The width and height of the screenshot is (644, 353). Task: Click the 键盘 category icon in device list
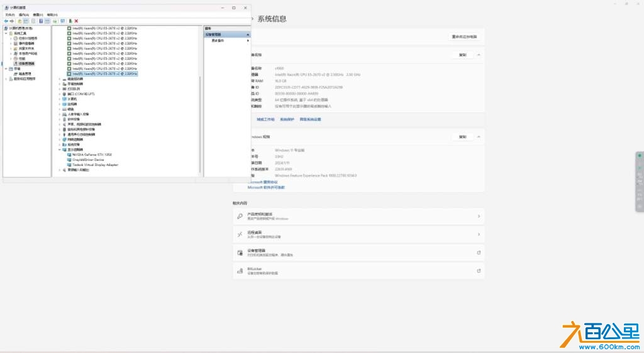65,109
